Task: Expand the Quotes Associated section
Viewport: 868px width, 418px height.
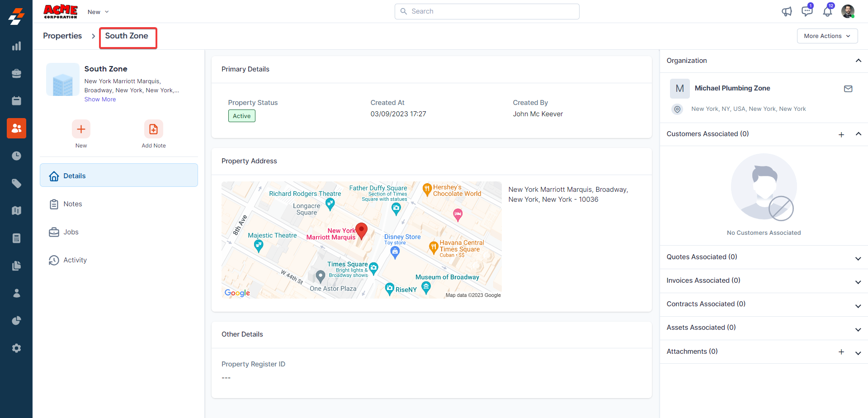Action: tap(859, 259)
